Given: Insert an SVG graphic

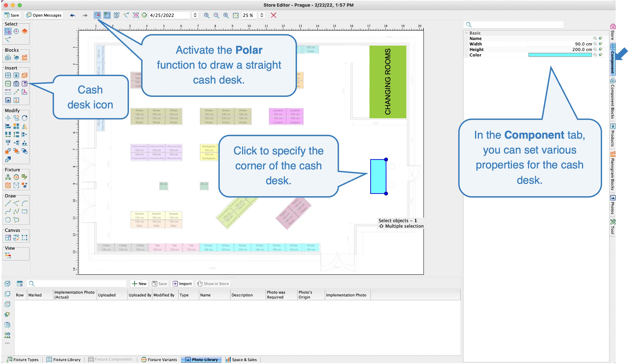Looking at the screenshot, I should [16, 100].
